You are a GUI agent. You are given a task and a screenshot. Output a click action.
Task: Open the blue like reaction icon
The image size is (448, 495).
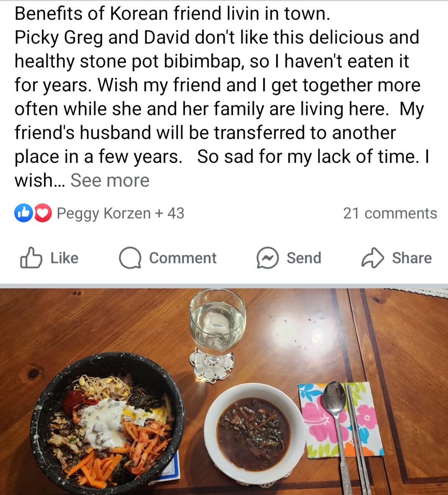click(23, 213)
